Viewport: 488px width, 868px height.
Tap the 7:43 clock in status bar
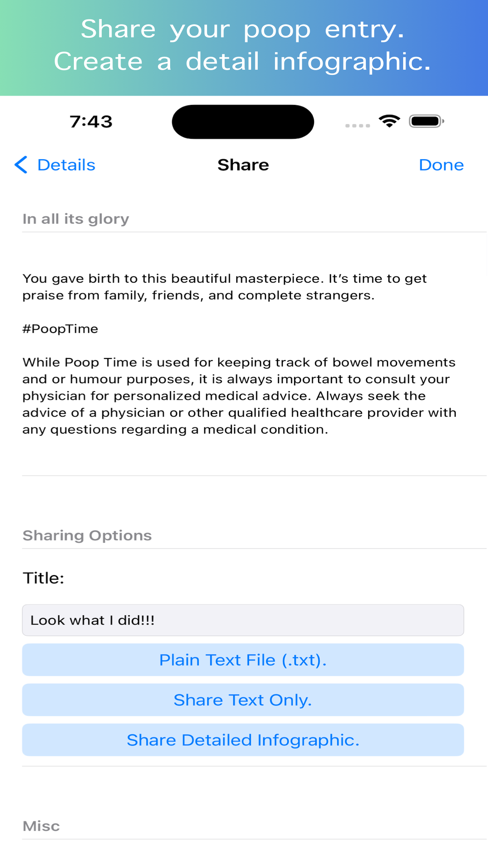click(x=91, y=121)
